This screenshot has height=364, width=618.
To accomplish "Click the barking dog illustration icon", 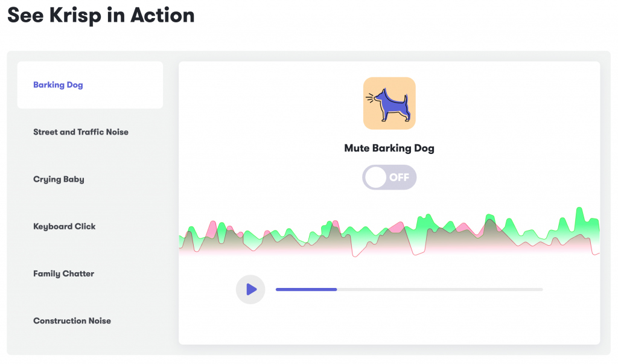I will pyautogui.click(x=389, y=103).
